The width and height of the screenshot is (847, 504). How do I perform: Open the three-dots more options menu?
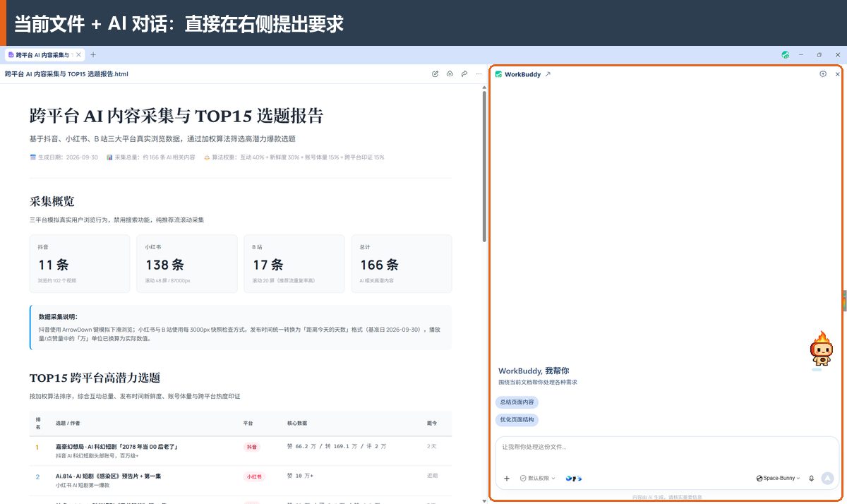click(479, 73)
